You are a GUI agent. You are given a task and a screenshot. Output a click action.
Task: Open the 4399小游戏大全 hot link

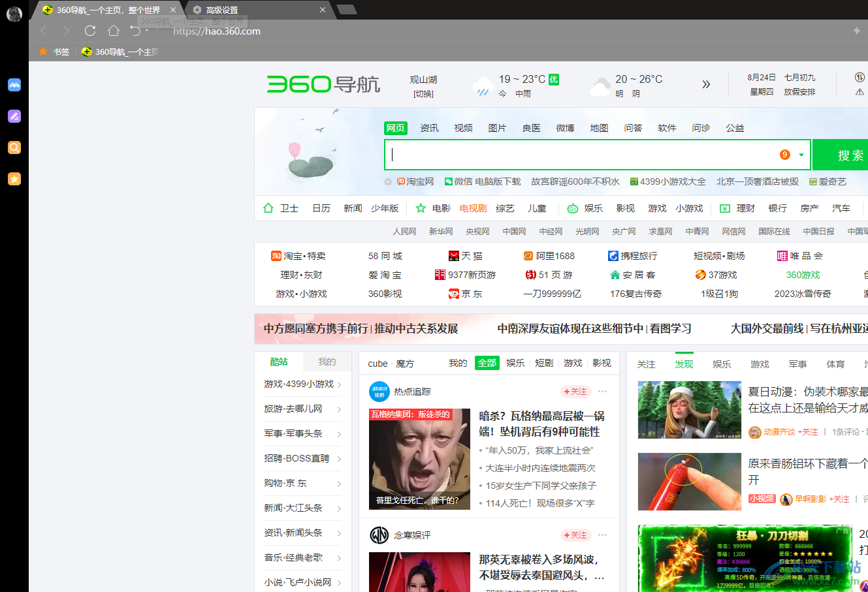pyautogui.click(x=667, y=181)
